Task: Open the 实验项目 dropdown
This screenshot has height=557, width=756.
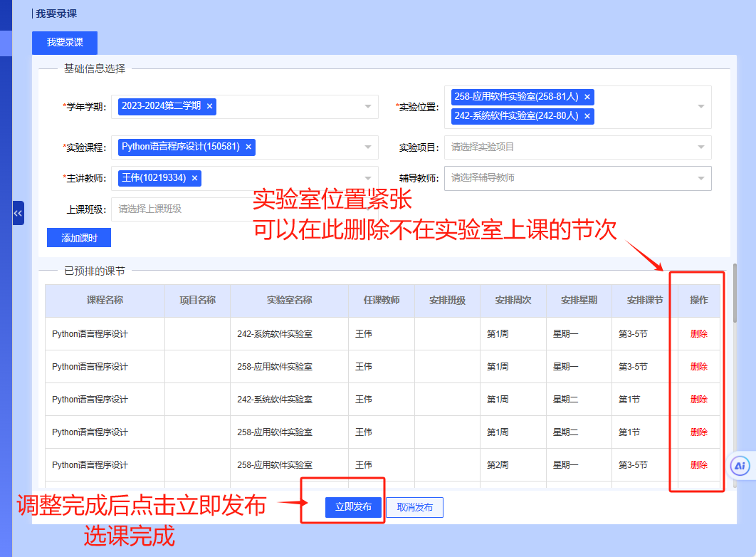Action: [x=577, y=147]
